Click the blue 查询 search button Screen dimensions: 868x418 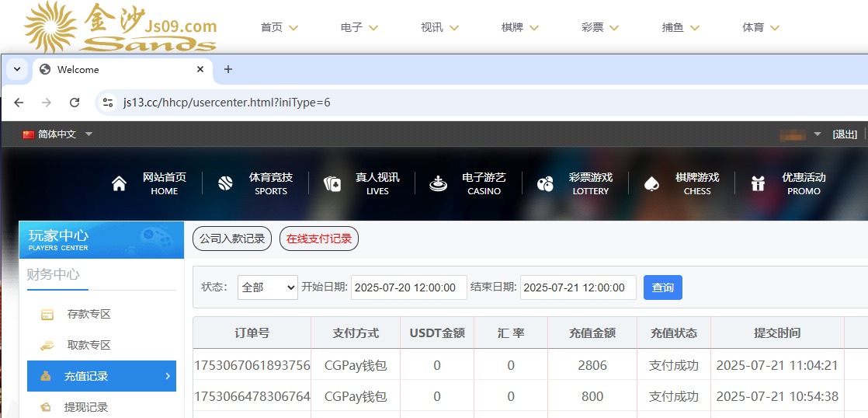coord(662,287)
